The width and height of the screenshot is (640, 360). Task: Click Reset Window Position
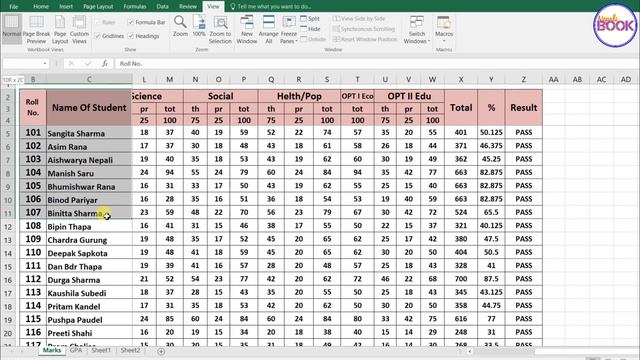click(x=365, y=39)
